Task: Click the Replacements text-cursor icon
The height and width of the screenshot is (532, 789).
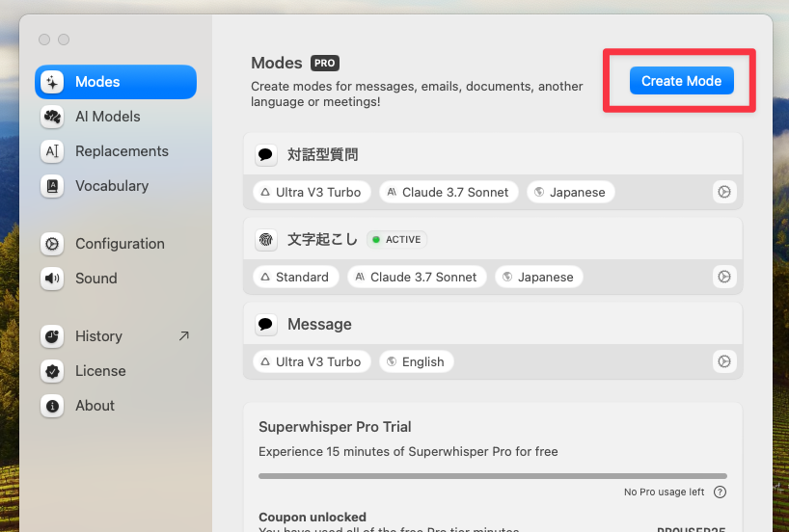Action: click(x=52, y=151)
